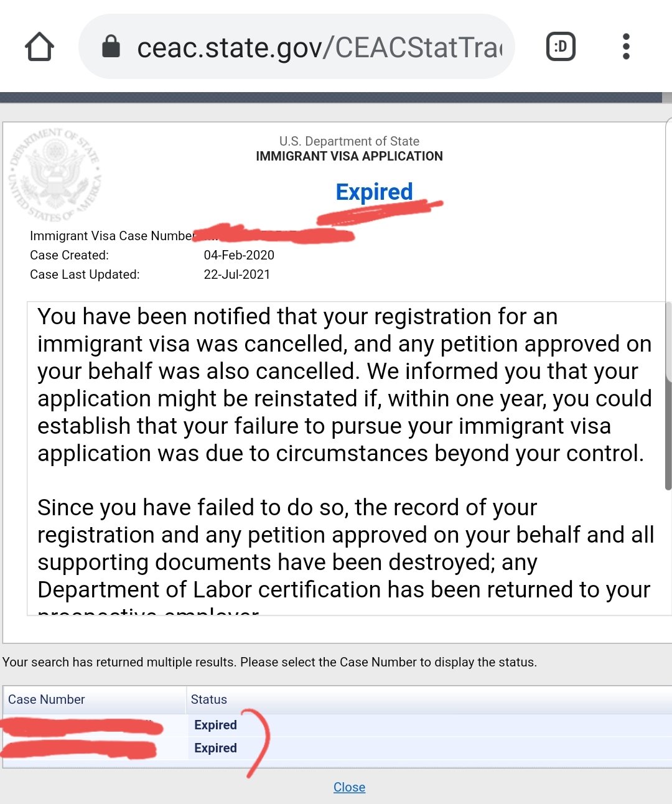Click the second redacted case number
Image resolution: width=672 pixels, height=804 pixels.
tap(78, 749)
